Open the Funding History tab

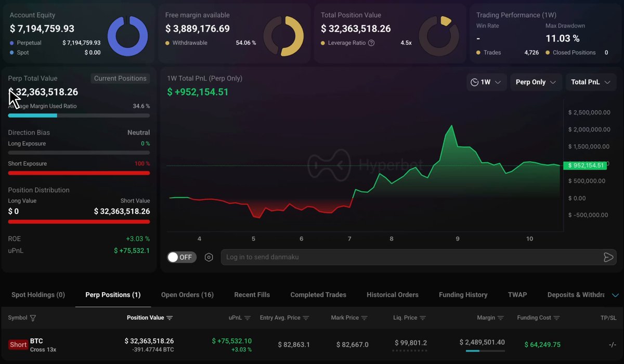[463, 295]
